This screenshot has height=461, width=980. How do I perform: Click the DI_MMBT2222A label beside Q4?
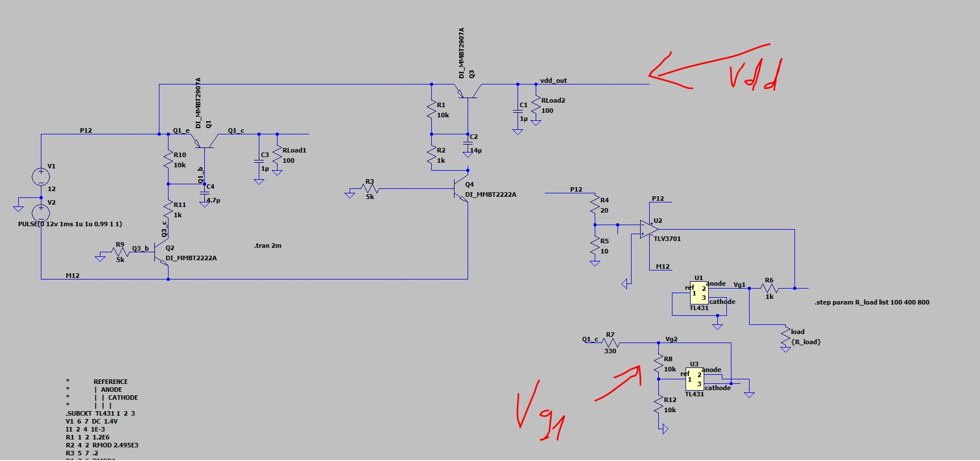(x=491, y=194)
